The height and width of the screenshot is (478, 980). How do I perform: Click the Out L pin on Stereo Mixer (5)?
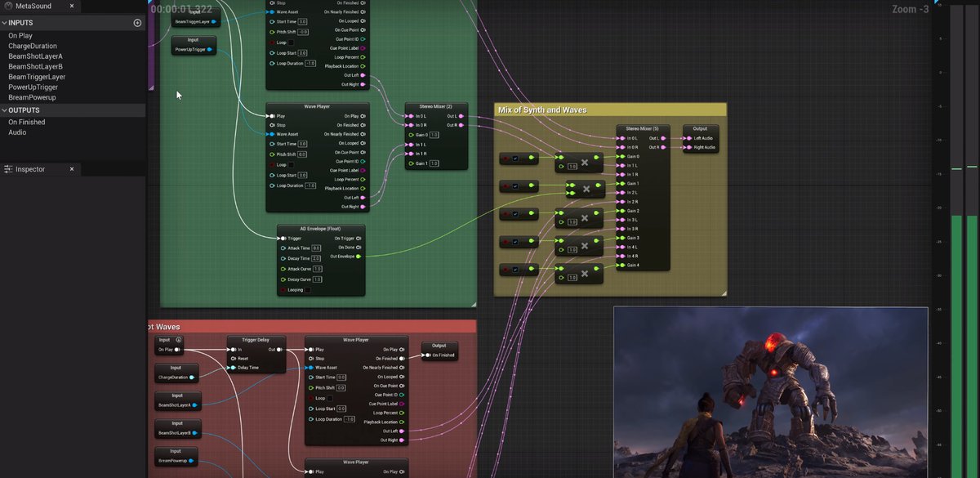pos(663,138)
